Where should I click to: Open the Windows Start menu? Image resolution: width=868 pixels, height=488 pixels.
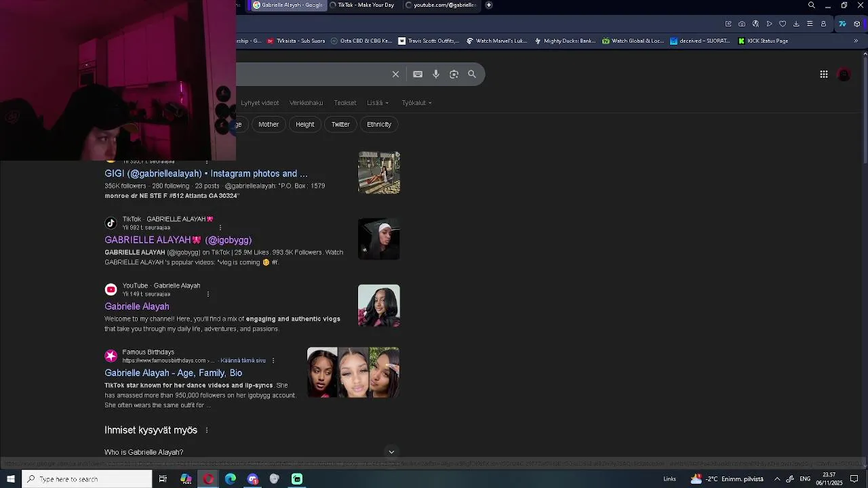[x=11, y=479]
